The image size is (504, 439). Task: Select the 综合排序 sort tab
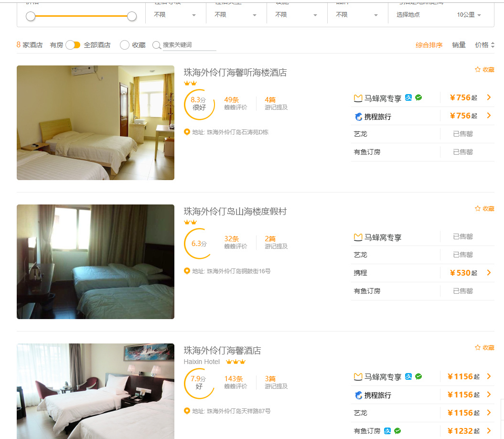(429, 45)
